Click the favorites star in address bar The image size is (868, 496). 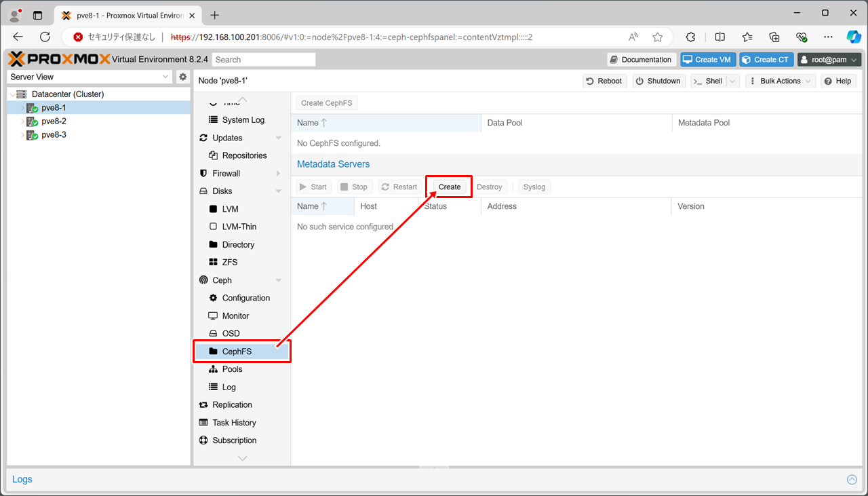pyautogui.click(x=657, y=37)
